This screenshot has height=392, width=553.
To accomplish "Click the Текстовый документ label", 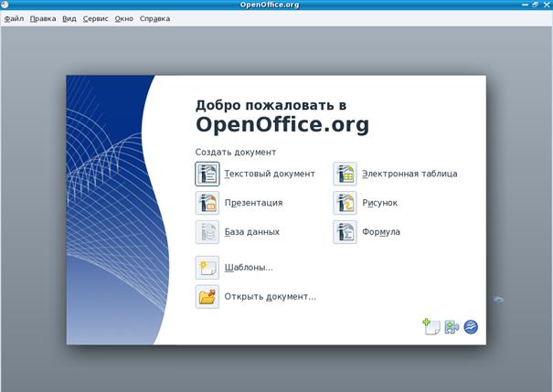I will tap(270, 174).
